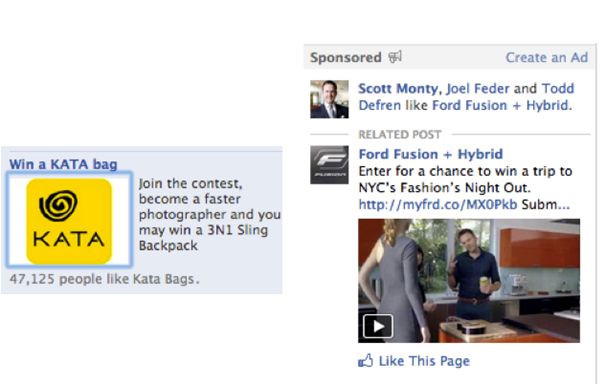Viewport: 606px width, 385px height.
Task: Click the Ford Fusion logo icon
Action: [x=329, y=165]
